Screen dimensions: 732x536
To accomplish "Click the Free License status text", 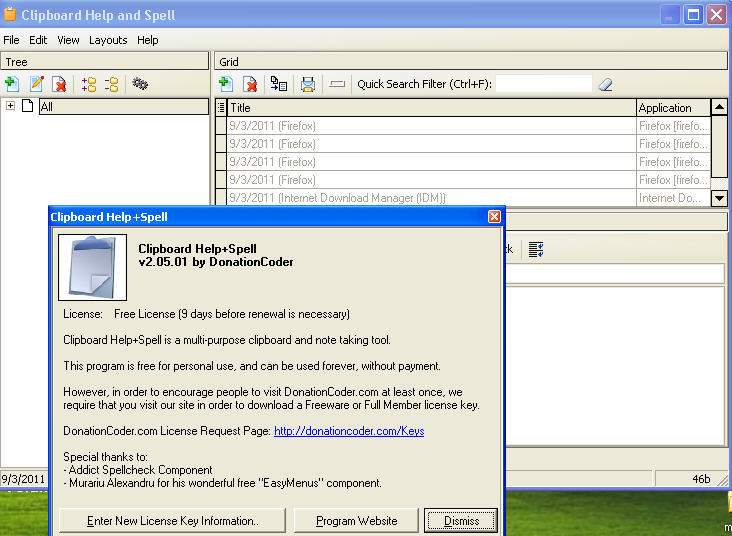I will (232, 314).
